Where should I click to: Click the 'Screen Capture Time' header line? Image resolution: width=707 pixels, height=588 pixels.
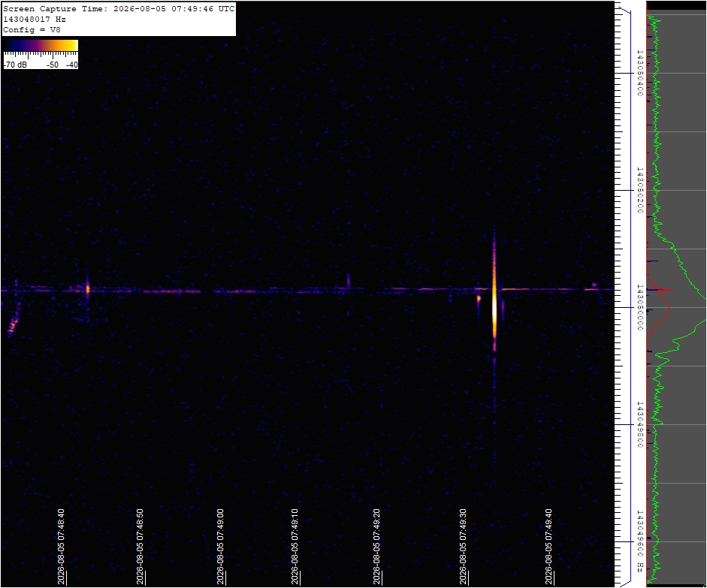coord(119,8)
